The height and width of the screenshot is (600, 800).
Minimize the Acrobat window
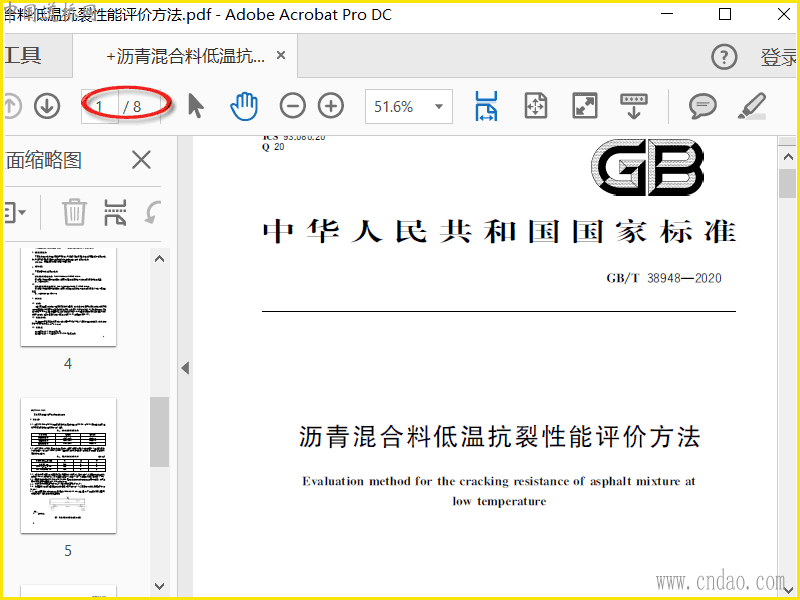[667, 14]
